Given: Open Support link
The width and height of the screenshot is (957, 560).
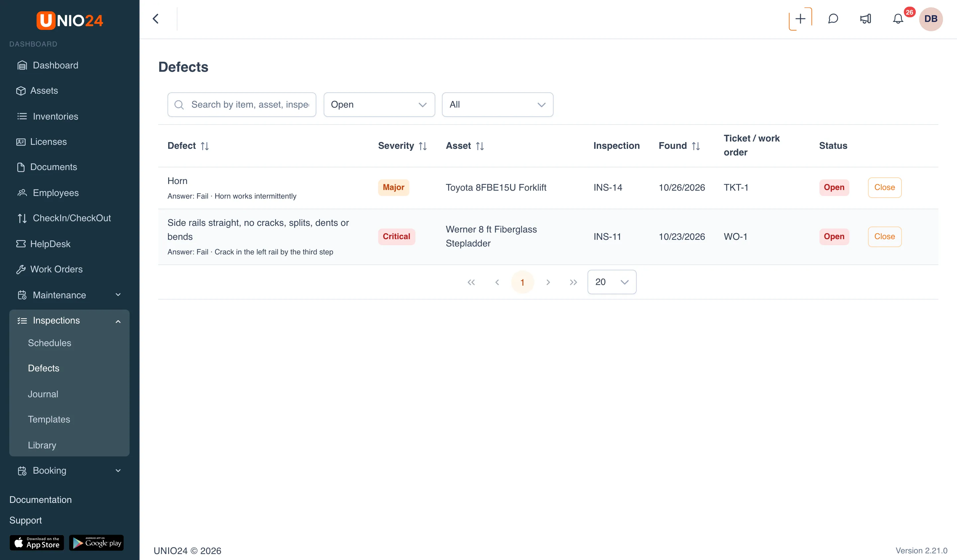Looking at the screenshot, I should (x=26, y=520).
